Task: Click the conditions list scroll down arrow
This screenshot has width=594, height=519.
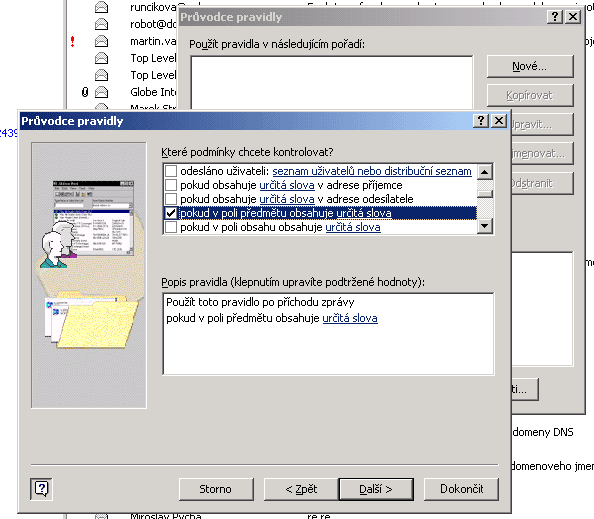Action: click(485, 226)
